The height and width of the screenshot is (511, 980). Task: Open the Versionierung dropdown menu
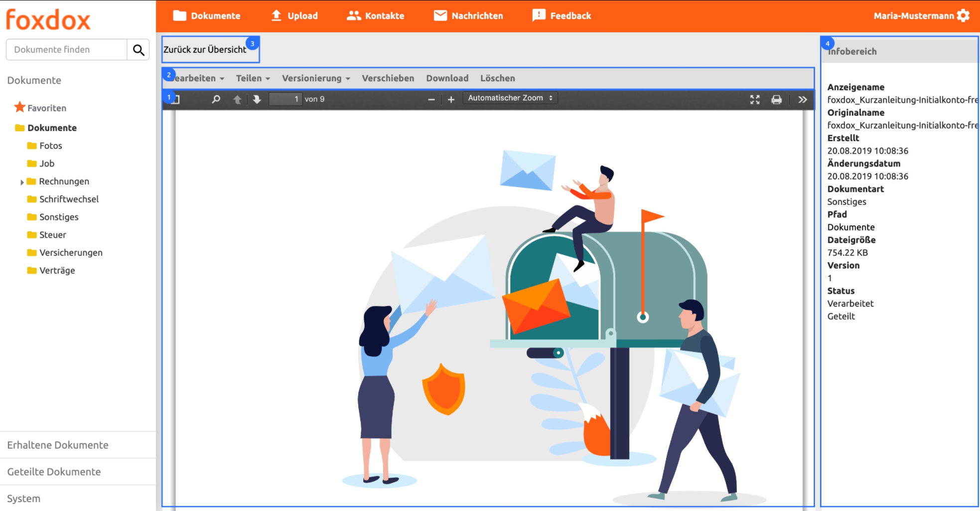[316, 78]
